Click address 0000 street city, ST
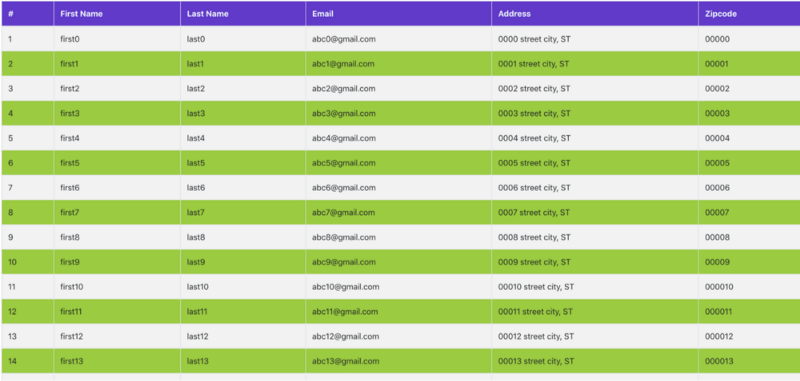Screen dimensions: 800x381 (x=534, y=39)
